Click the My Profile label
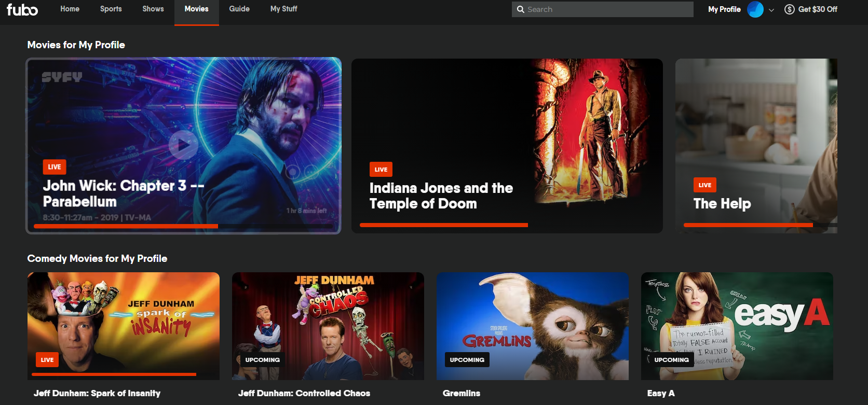 tap(724, 9)
